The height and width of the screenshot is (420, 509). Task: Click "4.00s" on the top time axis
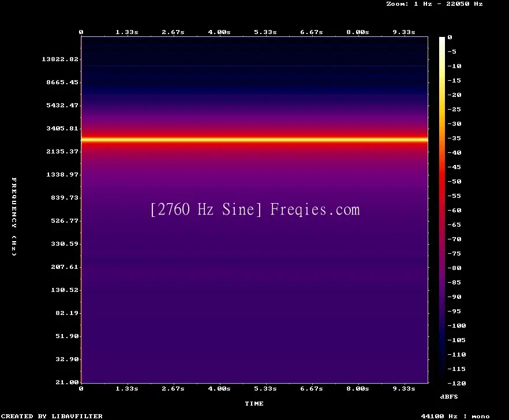(219, 32)
